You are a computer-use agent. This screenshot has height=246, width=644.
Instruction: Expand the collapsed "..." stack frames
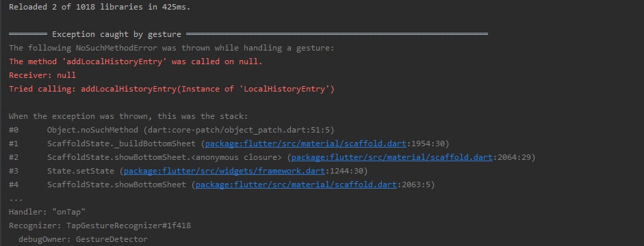(x=16, y=200)
